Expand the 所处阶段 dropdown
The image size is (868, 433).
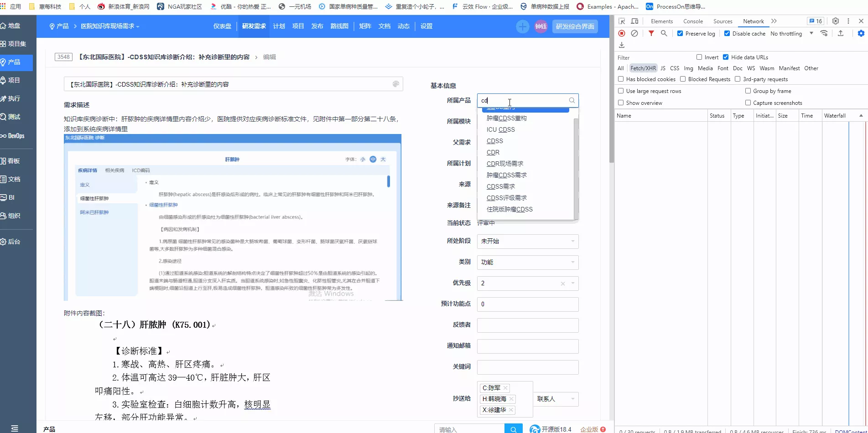[x=528, y=241]
